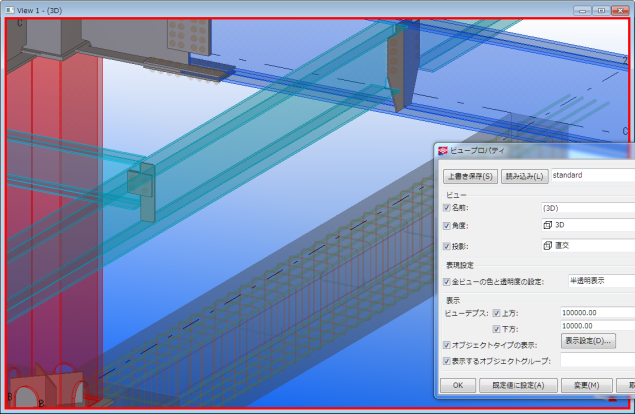The width and height of the screenshot is (635, 414).
Task: Maximize the View 1 window
Action: [x=602, y=8]
